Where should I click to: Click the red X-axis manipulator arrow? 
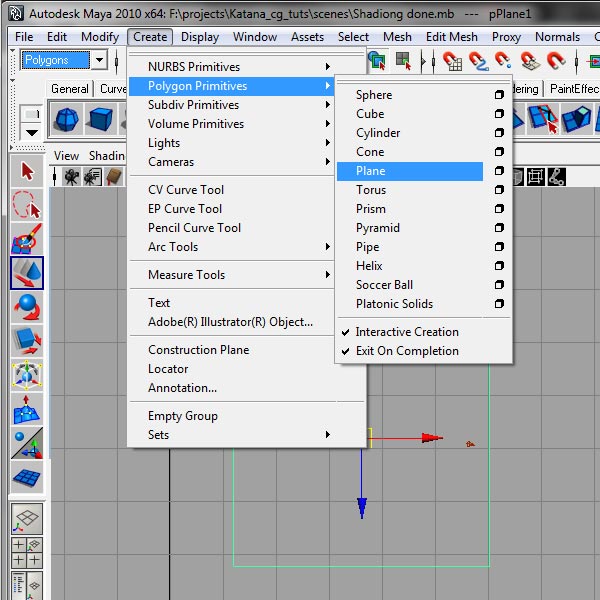(x=432, y=438)
